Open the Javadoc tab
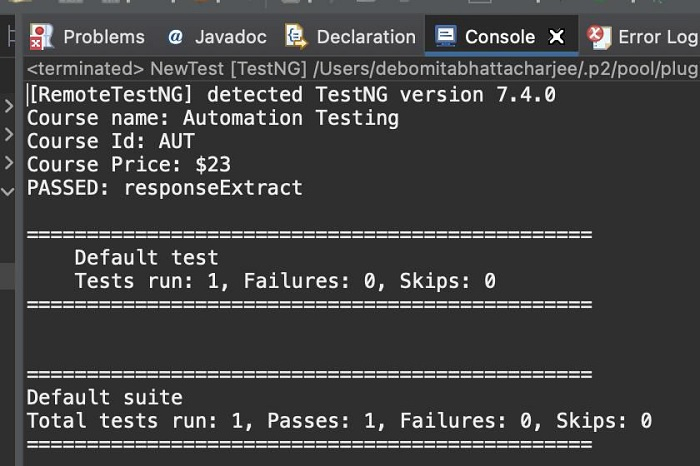 coord(230,37)
